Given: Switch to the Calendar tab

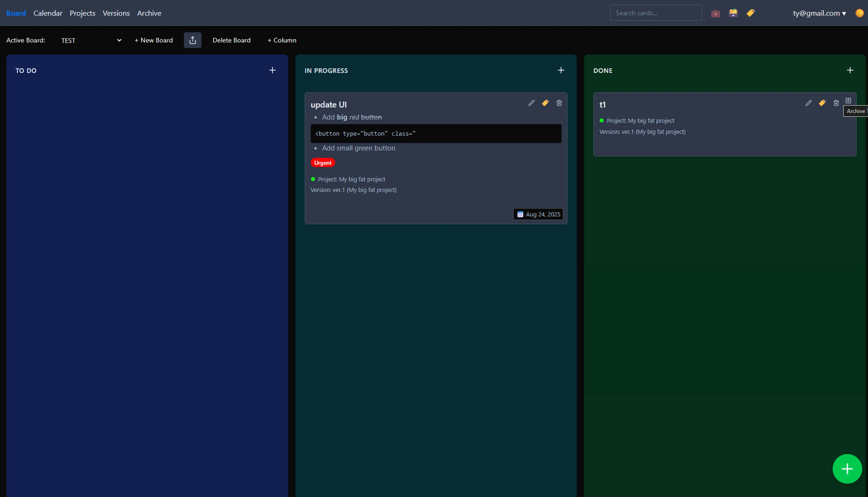Looking at the screenshot, I should pyautogui.click(x=48, y=13).
